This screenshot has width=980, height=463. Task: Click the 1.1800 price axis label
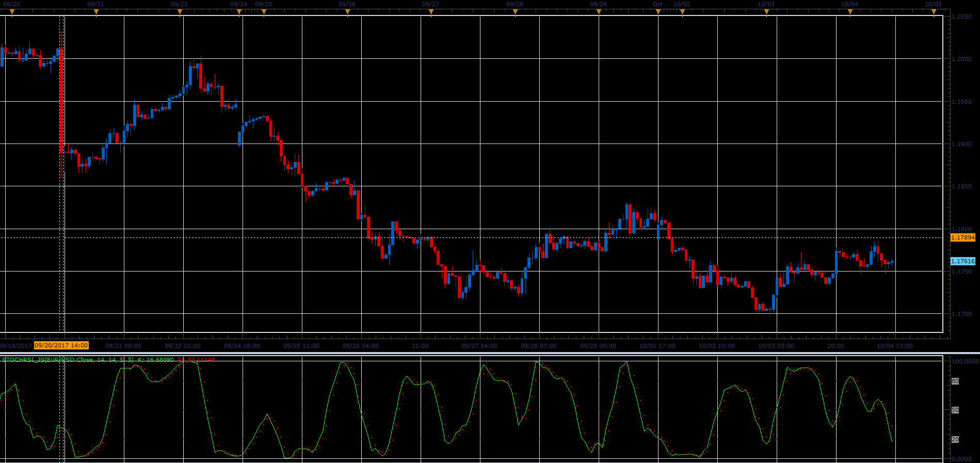click(961, 229)
